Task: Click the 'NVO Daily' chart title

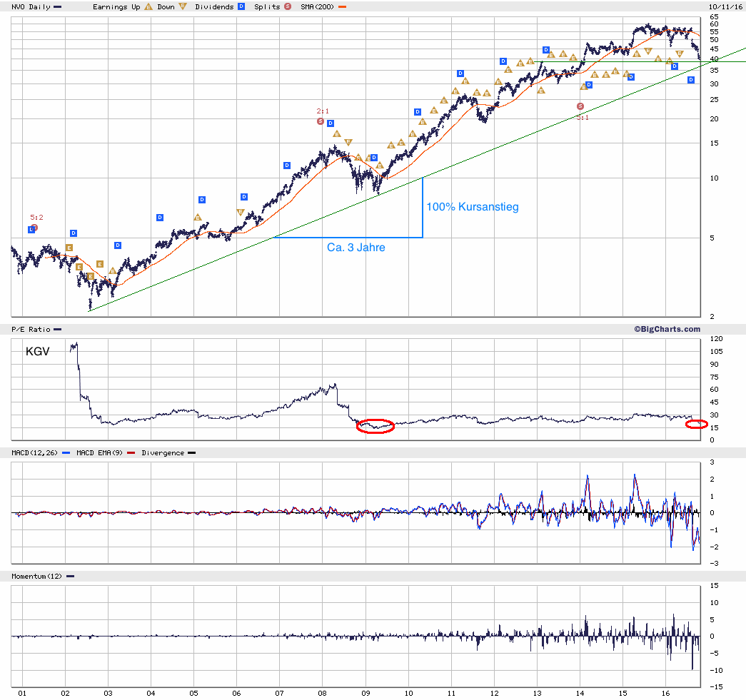Action: pyautogui.click(x=31, y=6)
